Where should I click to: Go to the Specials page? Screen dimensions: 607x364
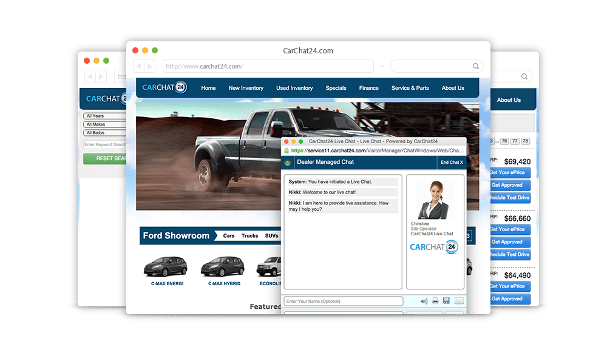tap(336, 88)
